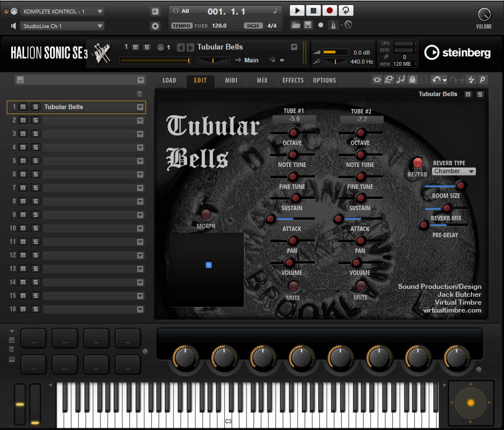
Task: Toggle the padlock lock icon in toolbar
Action: coord(412,79)
